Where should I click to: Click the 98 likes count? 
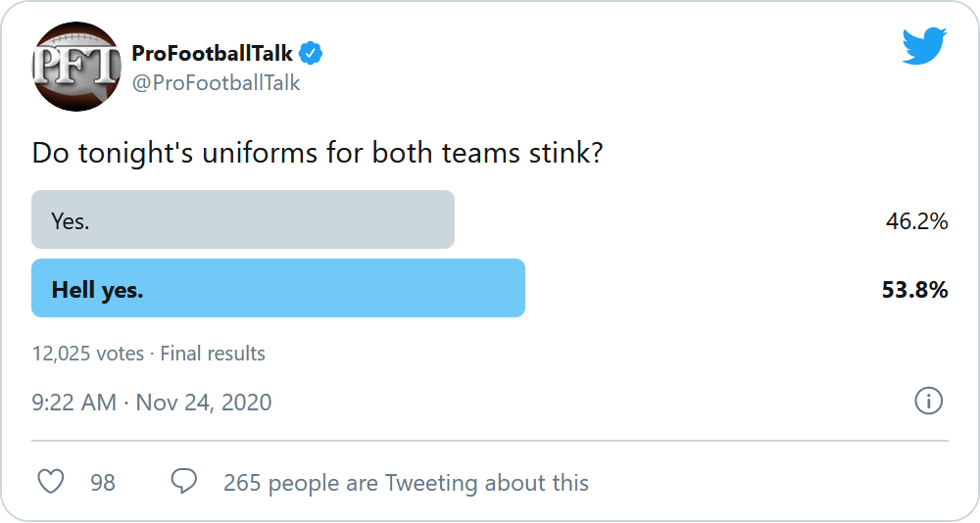click(x=103, y=483)
